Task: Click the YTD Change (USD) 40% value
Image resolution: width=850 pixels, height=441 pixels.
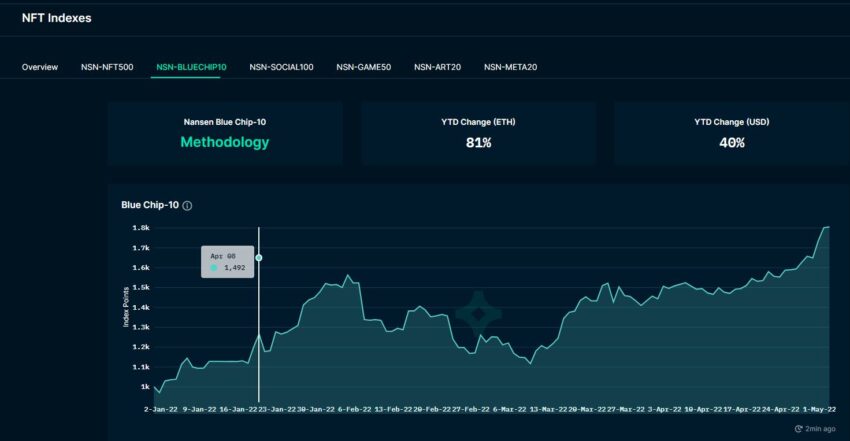Action: coord(731,143)
